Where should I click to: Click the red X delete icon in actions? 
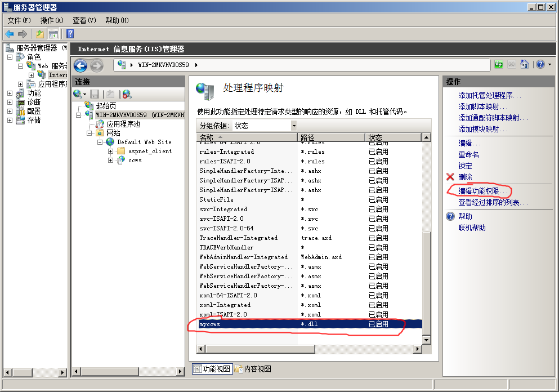tap(450, 177)
